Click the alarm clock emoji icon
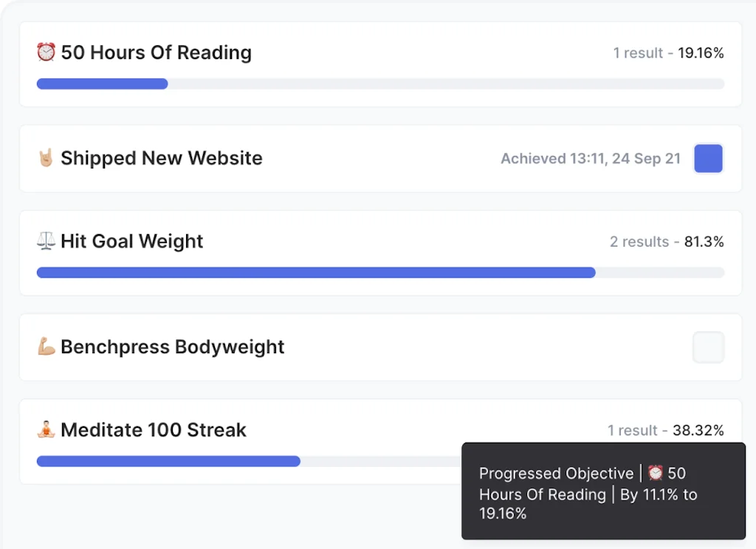This screenshot has width=756, height=549. click(x=46, y=52)
